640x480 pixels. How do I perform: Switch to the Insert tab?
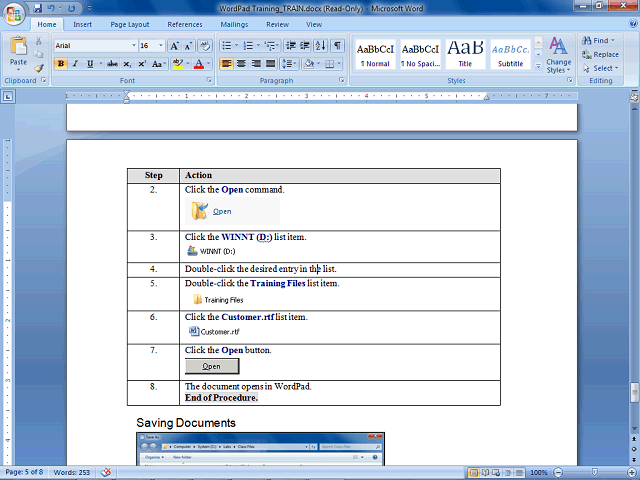[82, 24]
